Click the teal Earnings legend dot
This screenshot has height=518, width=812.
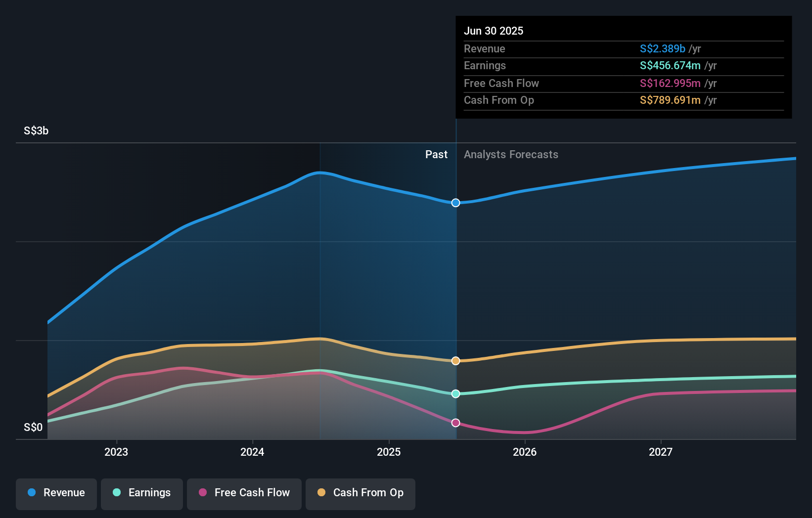click(x=117, y=493)
